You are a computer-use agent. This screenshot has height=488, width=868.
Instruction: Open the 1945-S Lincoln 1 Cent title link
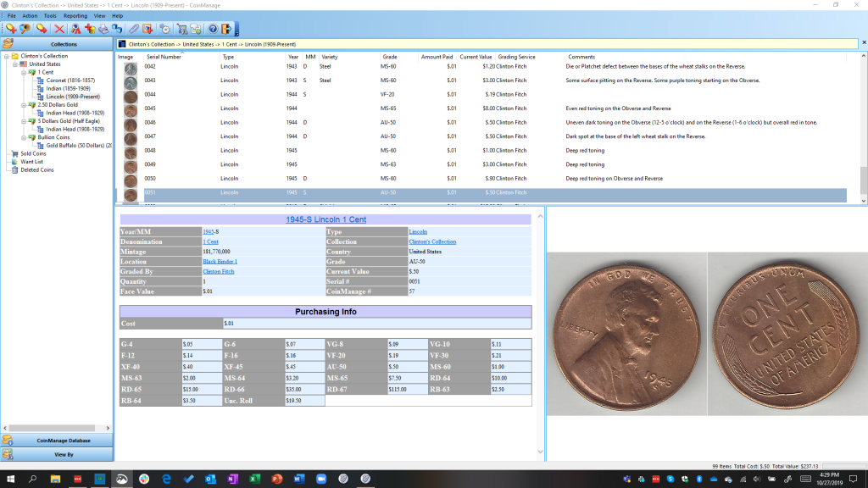[x=325, y=219]
